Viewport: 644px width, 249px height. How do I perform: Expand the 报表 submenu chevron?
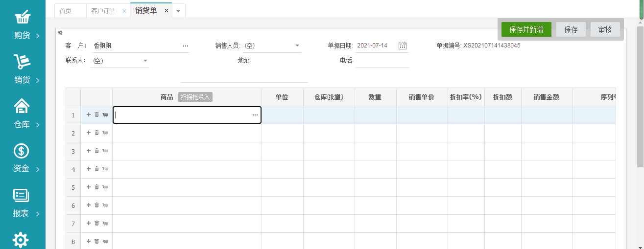coord(38,214)
